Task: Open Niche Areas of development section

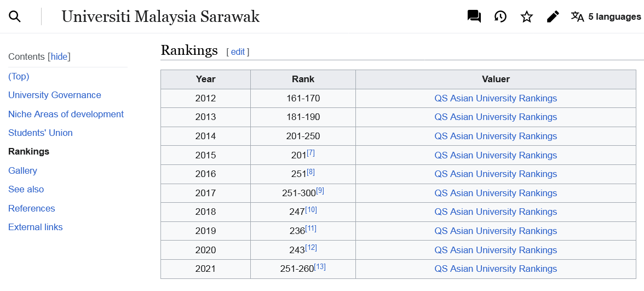Action: (66, 114)
